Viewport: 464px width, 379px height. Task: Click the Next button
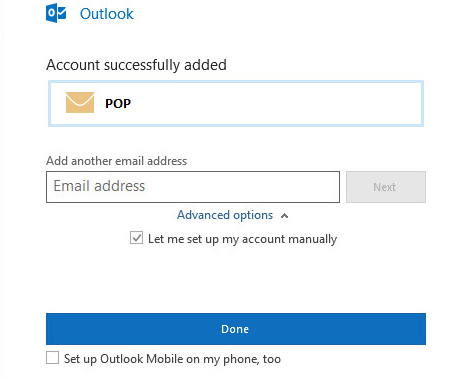[386, 187]
